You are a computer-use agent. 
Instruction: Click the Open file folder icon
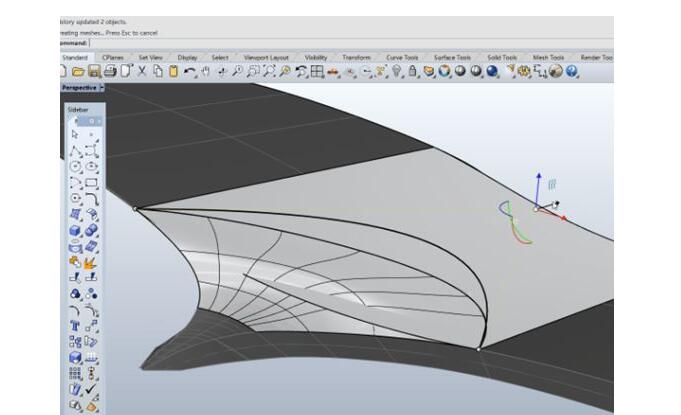[x=80, y=72]
